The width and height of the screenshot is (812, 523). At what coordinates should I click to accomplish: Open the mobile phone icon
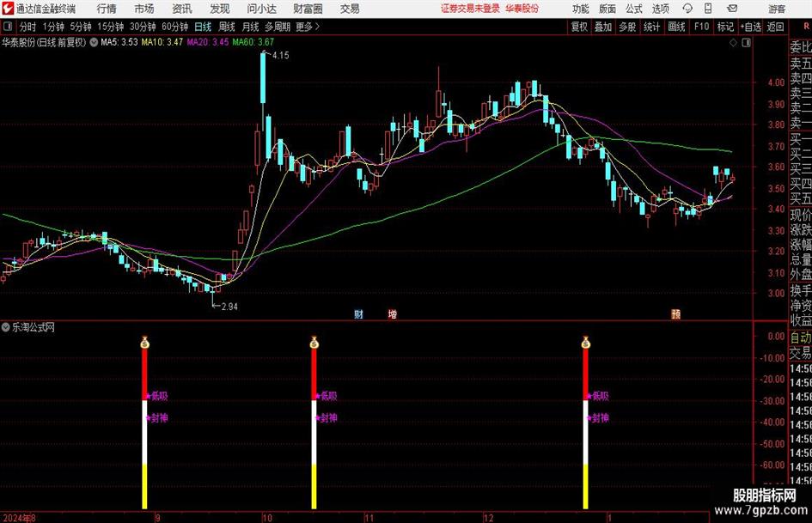point(708,9)
